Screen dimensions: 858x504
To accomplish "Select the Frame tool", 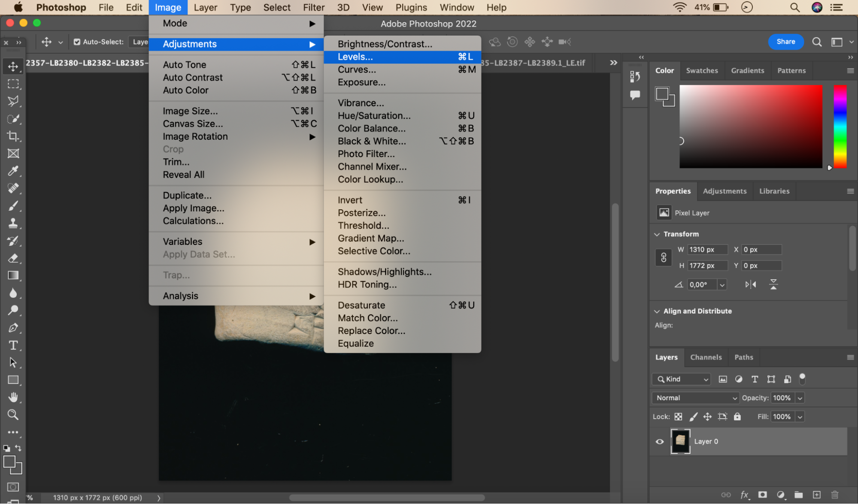I will click(x=13, y=154).
